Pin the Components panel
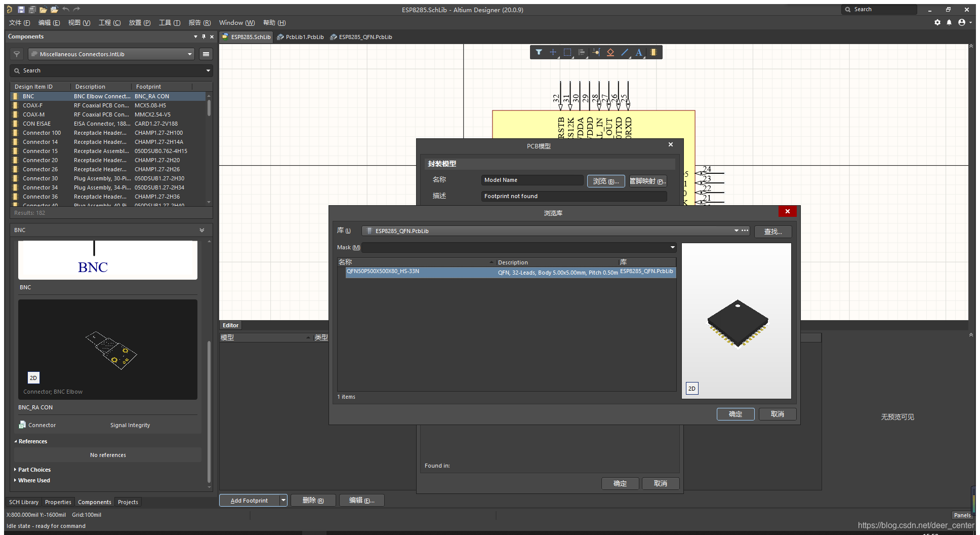 tap(203, 36)
